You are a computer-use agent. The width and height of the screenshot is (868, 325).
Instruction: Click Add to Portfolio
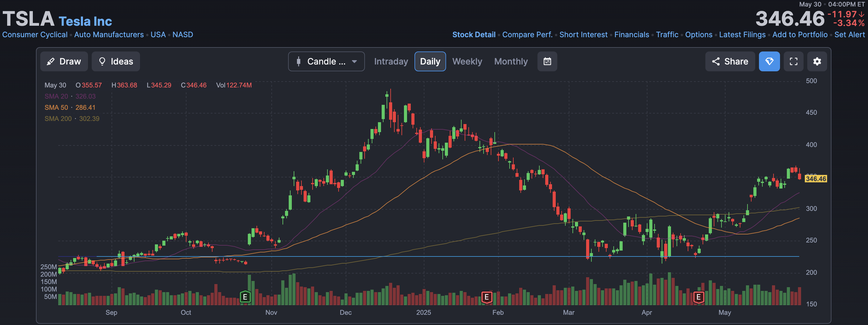point(800,35)
